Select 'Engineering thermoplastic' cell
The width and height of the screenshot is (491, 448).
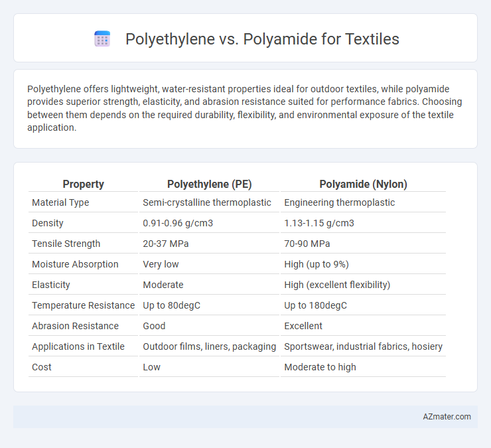click(x=340, y=202)
